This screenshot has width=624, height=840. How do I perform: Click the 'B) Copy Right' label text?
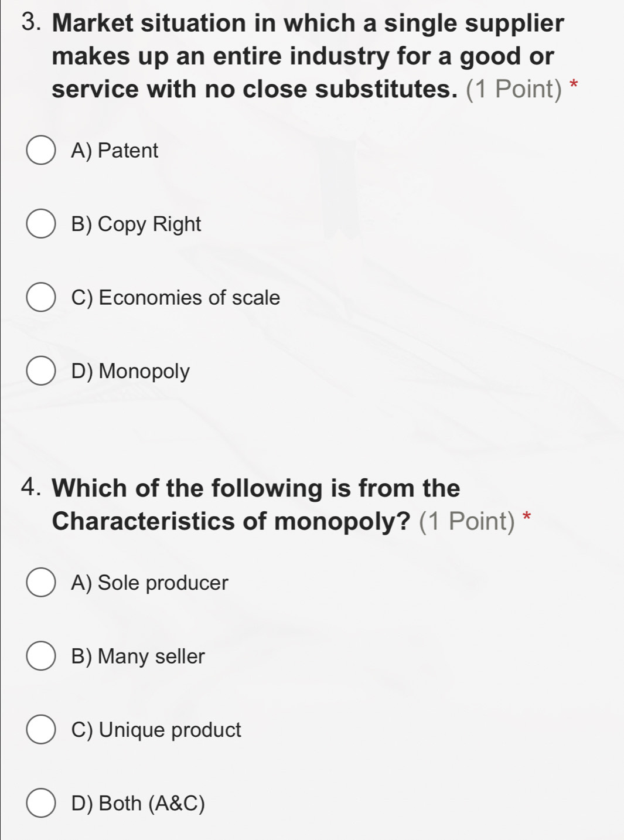point(136,225)
